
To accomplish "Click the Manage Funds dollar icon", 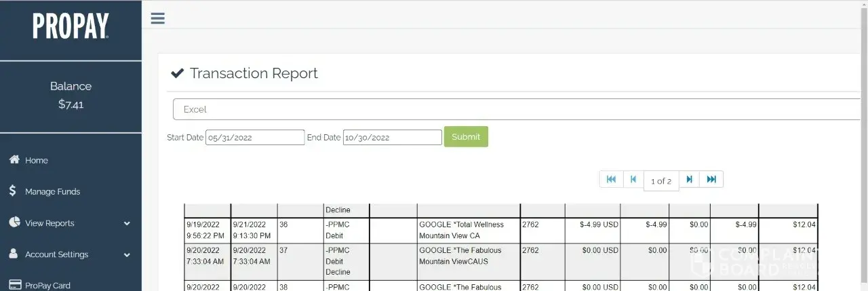I will (13, 191).
